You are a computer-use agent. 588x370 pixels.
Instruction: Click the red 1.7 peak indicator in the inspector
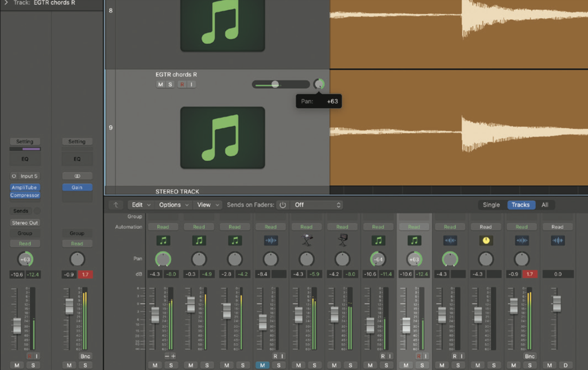(x=85, y=275)
